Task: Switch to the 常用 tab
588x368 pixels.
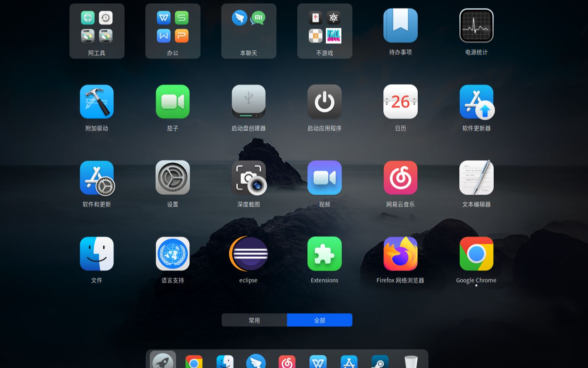Action: (x=254, y=320)
